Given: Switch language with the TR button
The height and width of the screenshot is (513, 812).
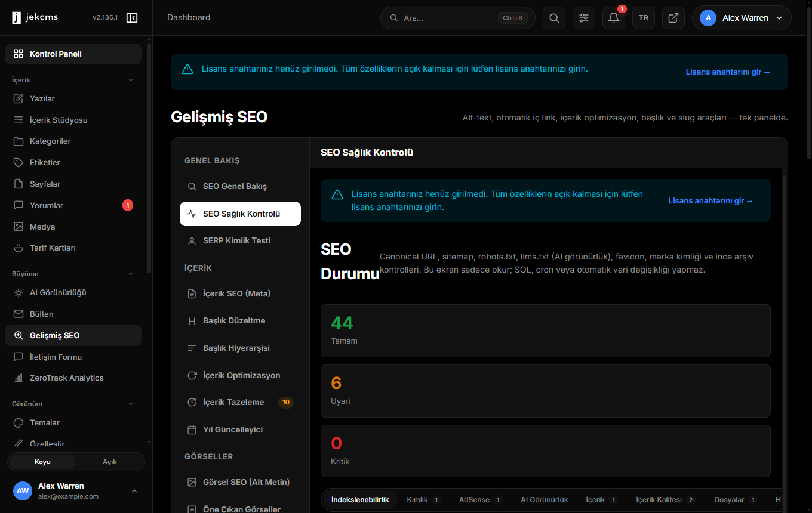Looking at the screenshot, I should pyautogui.click(x=644, y=18).
